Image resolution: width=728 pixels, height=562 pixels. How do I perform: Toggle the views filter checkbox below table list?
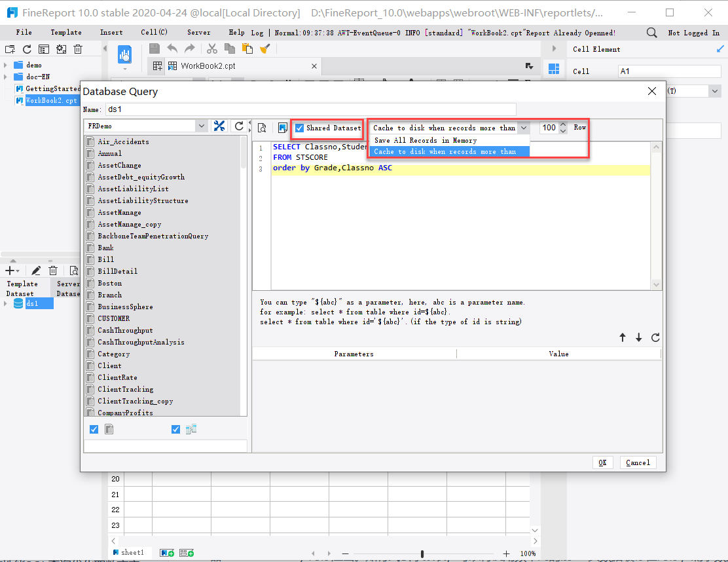pos(175,429)
